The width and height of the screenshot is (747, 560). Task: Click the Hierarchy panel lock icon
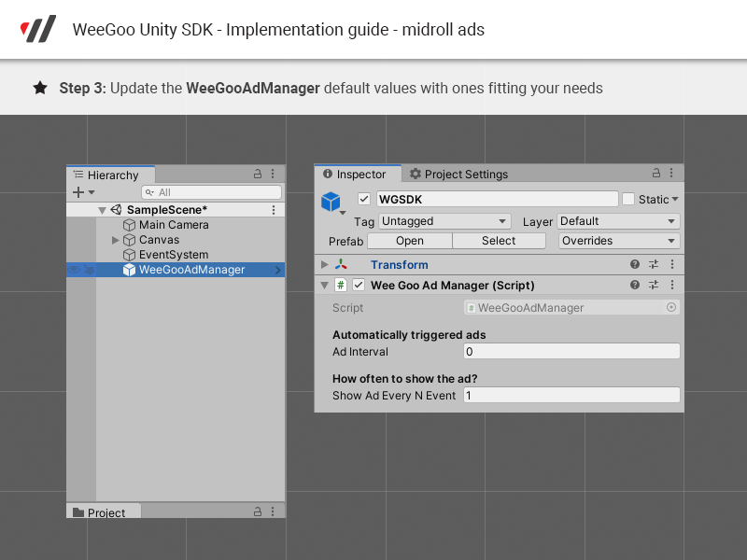click(258, 174)
